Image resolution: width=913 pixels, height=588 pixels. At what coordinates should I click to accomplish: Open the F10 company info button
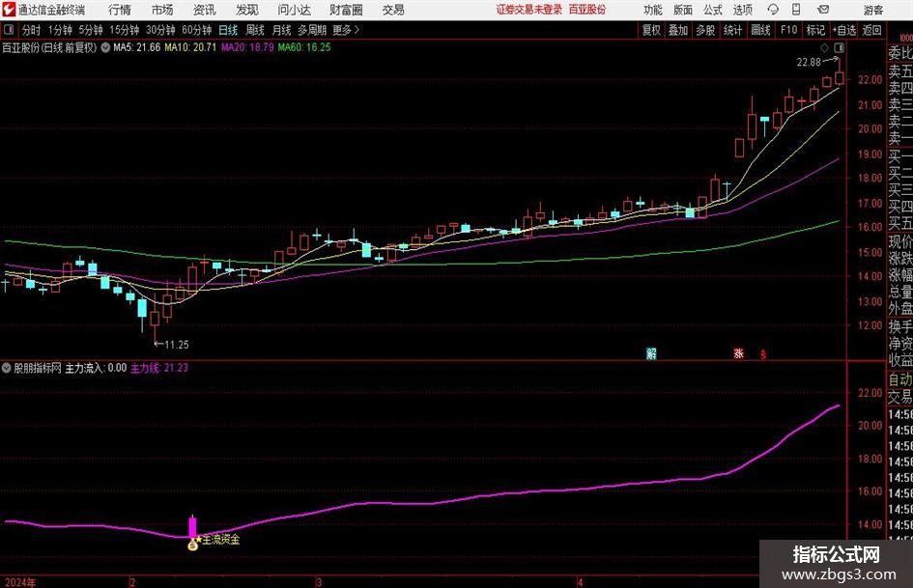click(x=788, y=30)
